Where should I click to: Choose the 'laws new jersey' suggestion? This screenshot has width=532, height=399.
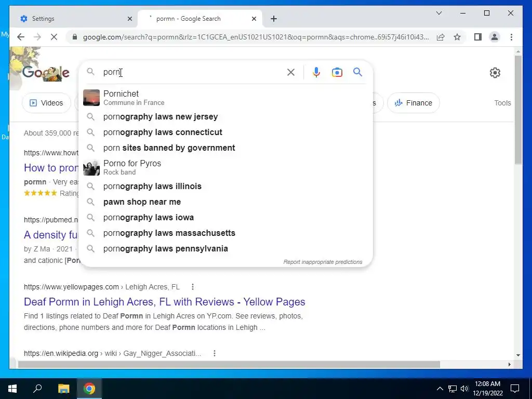[x=225, y=117]
